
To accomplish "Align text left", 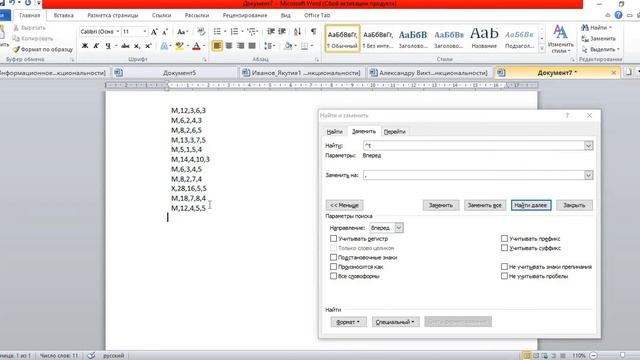I will click(x=217, y=46).
